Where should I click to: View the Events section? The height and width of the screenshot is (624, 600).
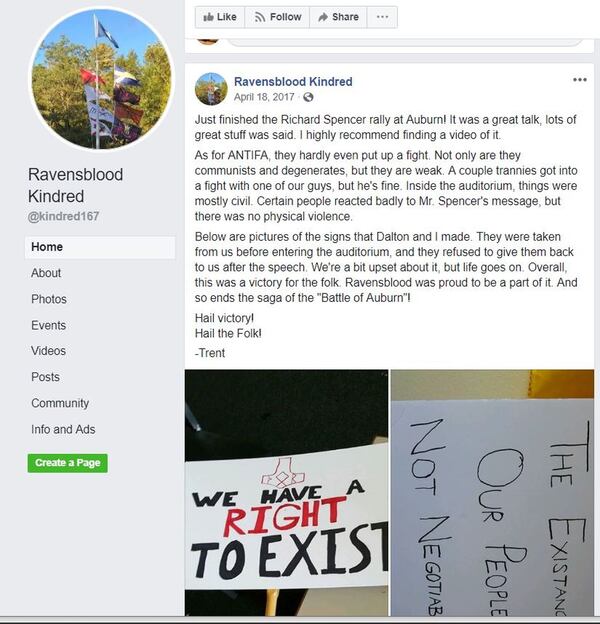coord(49,326)
